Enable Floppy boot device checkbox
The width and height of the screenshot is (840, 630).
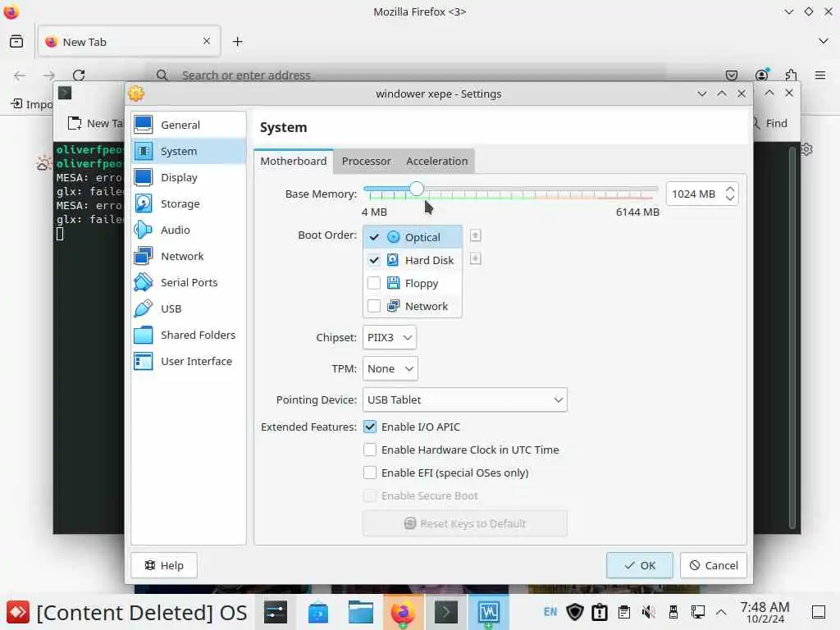[x=374, y=283]
